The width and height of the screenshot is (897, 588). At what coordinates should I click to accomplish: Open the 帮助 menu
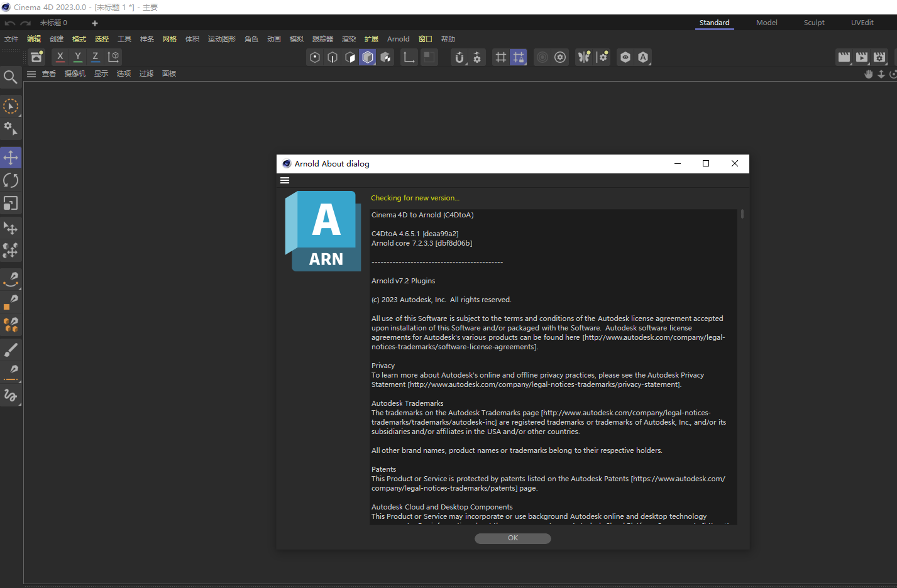coord(448,39)
